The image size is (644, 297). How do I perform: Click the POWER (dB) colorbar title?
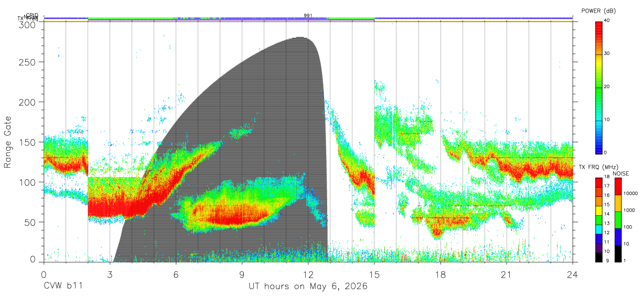[599, 12]
